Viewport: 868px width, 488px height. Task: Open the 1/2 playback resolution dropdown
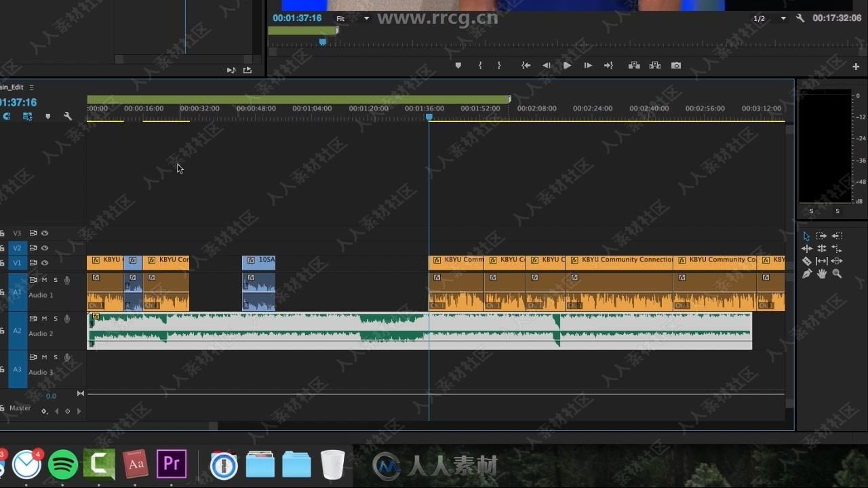point(770,18)
